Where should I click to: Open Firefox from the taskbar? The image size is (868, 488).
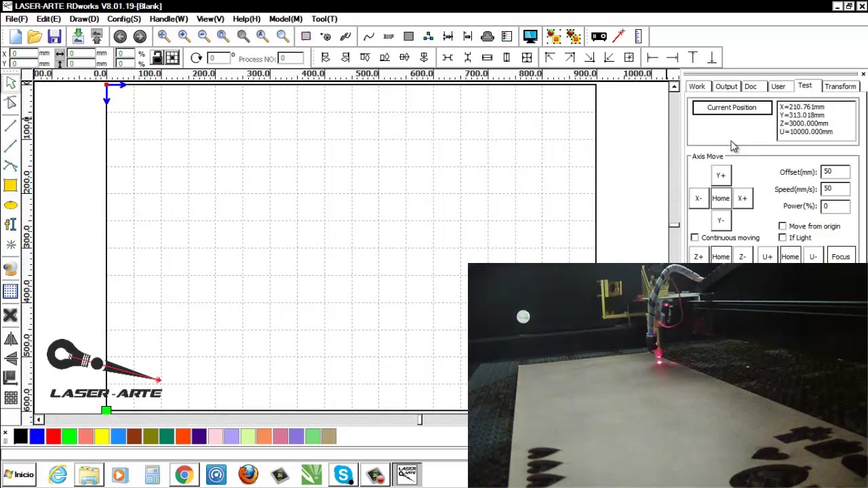point(248,474)
